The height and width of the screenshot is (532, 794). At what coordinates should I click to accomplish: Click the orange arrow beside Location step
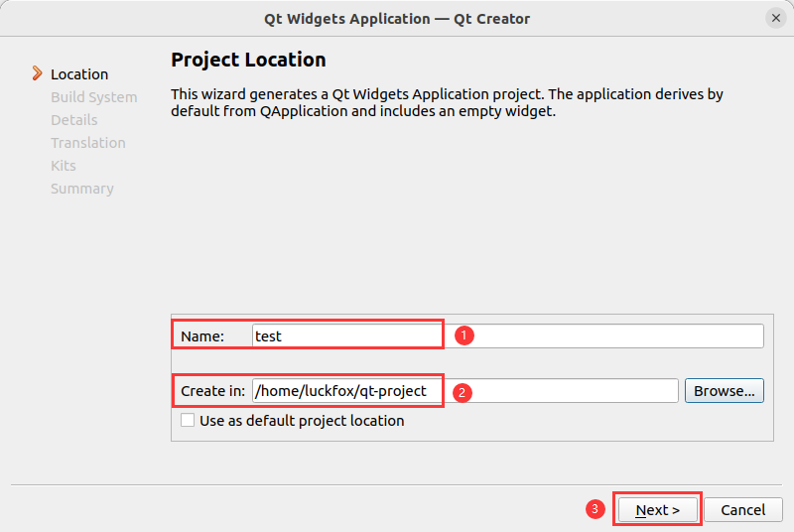(38, 73)
